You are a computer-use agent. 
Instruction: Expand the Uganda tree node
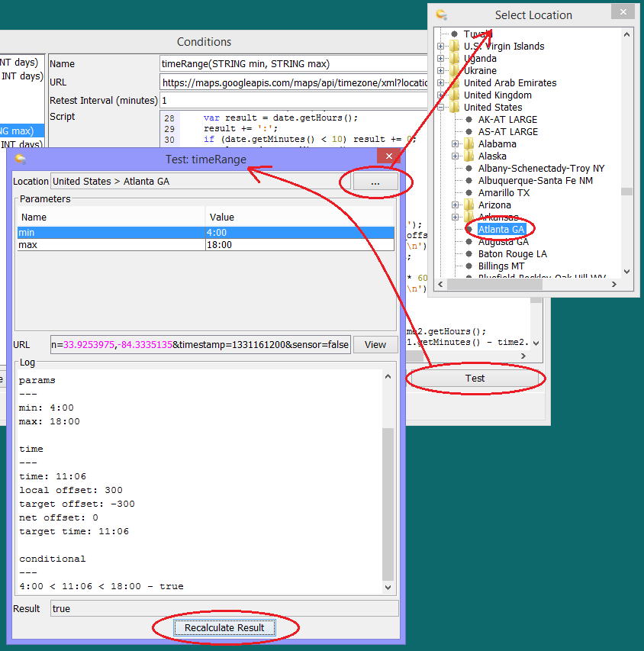[x=440, y=59]
